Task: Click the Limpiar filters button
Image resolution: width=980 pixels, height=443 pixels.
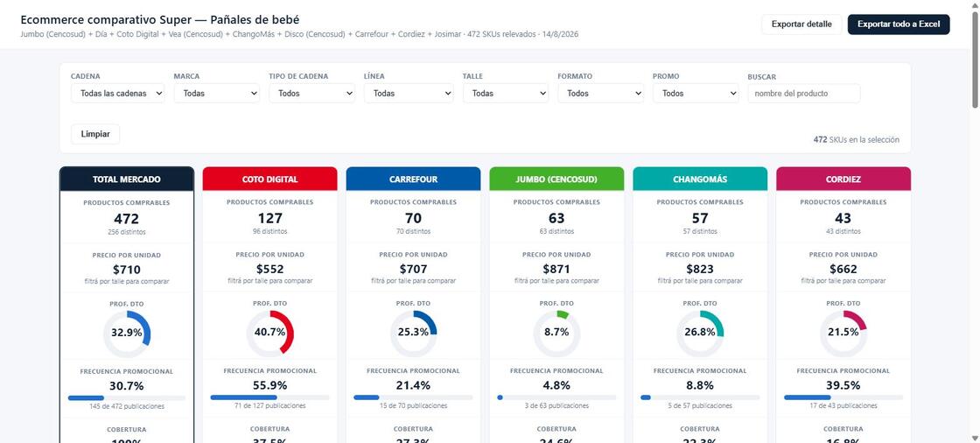Action: [x=95, y=134]
